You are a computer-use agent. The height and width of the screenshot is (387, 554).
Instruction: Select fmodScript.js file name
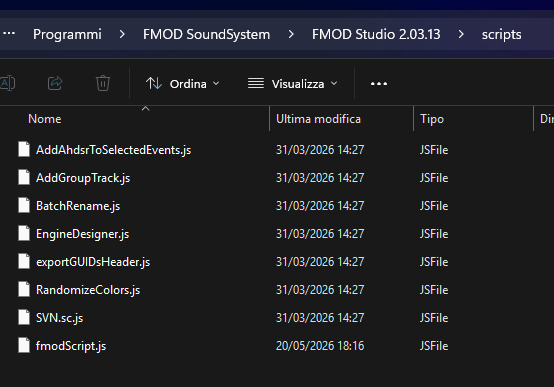71,346
